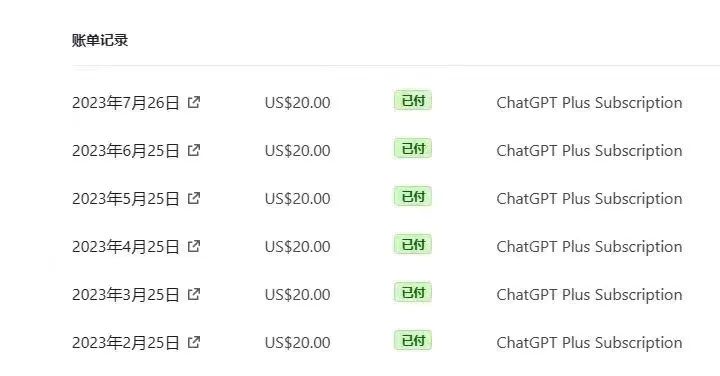
Task: Open invoice link icon for 2023年2月25日
Action: [x=194, y=342]
